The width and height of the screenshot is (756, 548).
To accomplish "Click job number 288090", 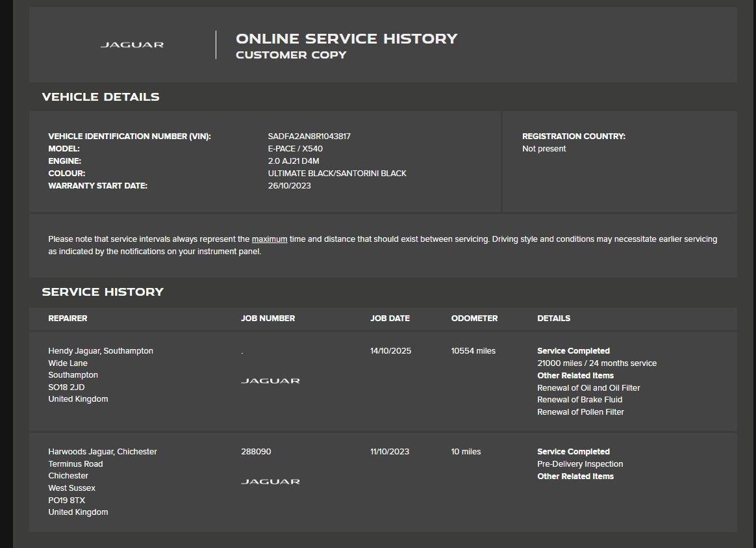I will click(256, 452).
